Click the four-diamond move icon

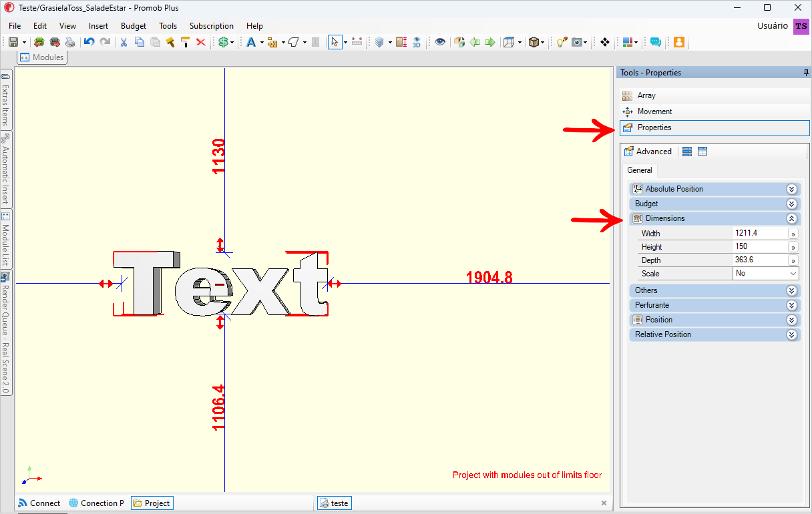click(x=605, y=42)
